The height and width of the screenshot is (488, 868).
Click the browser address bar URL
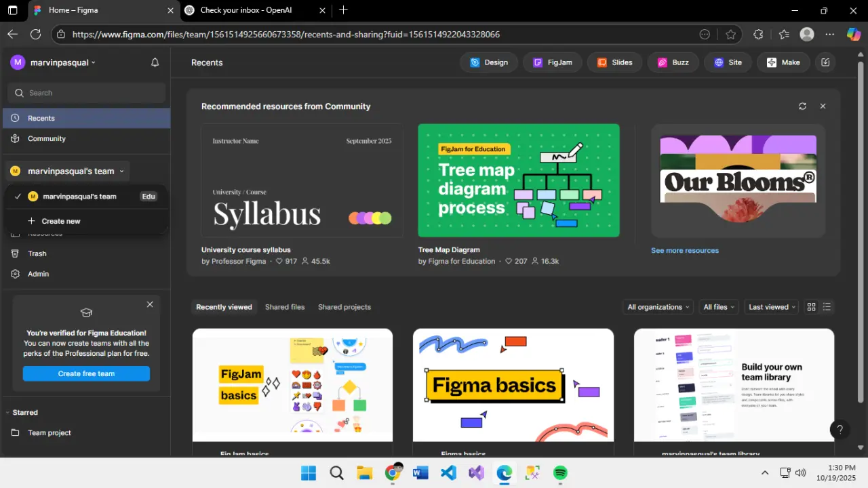tap(286, 34)
